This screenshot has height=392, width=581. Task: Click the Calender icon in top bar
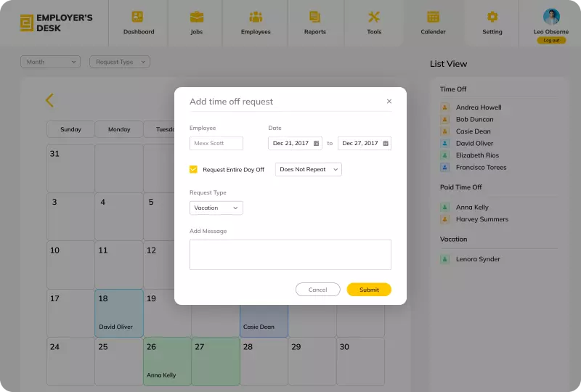point(433,17)
